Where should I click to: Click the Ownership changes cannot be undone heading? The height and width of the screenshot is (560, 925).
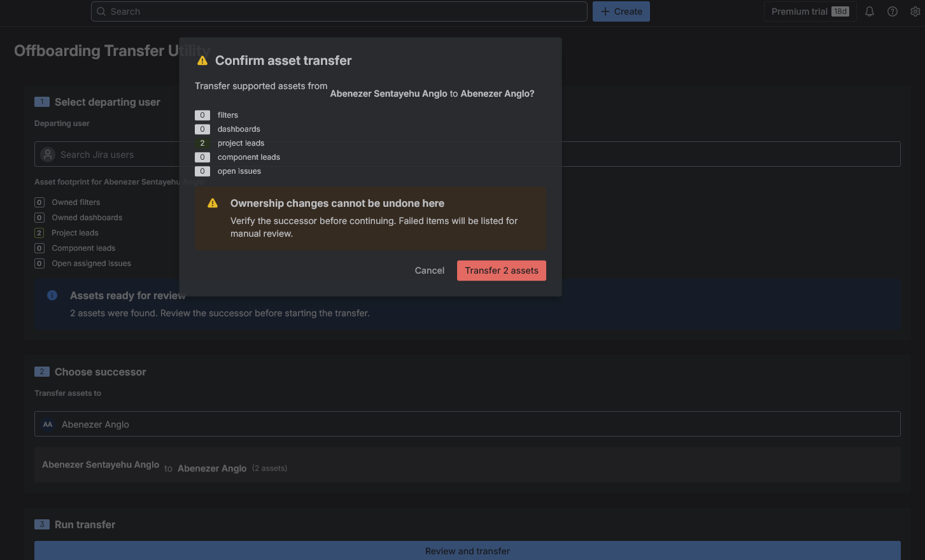click(x=337, y=203)
